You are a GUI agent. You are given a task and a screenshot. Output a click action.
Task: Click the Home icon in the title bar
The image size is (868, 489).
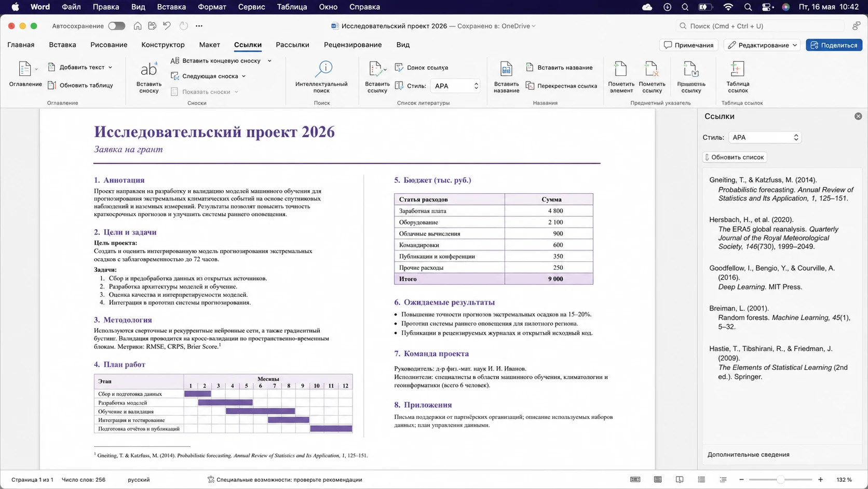coord(138,26)
